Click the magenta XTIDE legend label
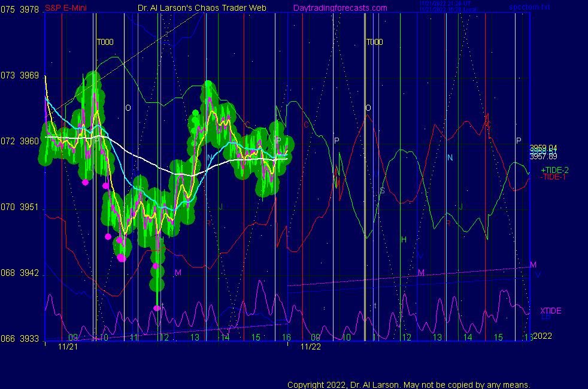The image size is (588, 389). click(x=551, y=311)
